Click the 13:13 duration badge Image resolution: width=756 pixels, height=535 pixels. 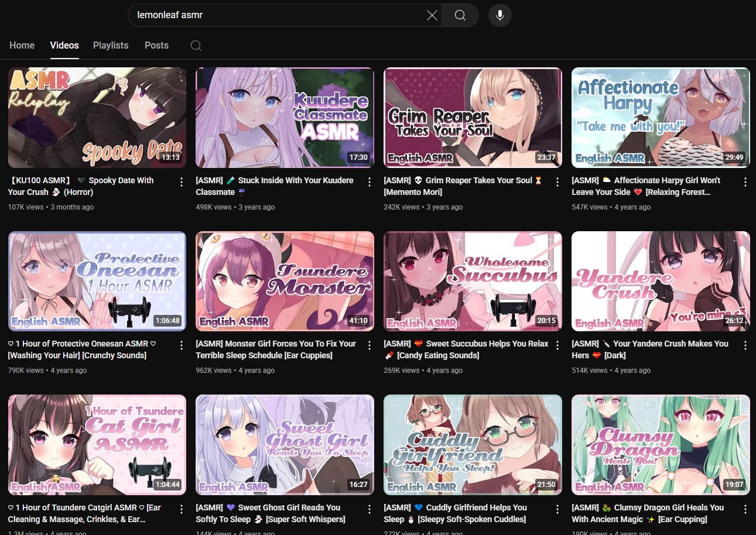(170, 157)
